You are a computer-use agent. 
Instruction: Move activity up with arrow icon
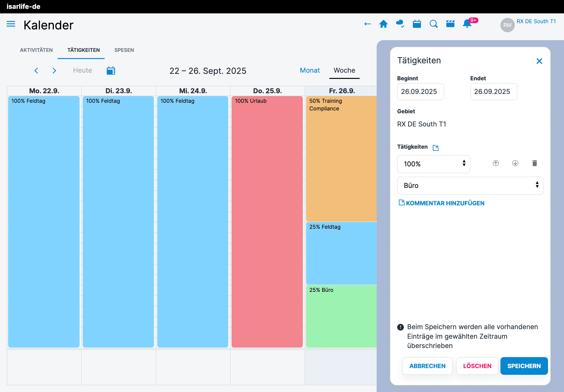(x=496, y=163)
